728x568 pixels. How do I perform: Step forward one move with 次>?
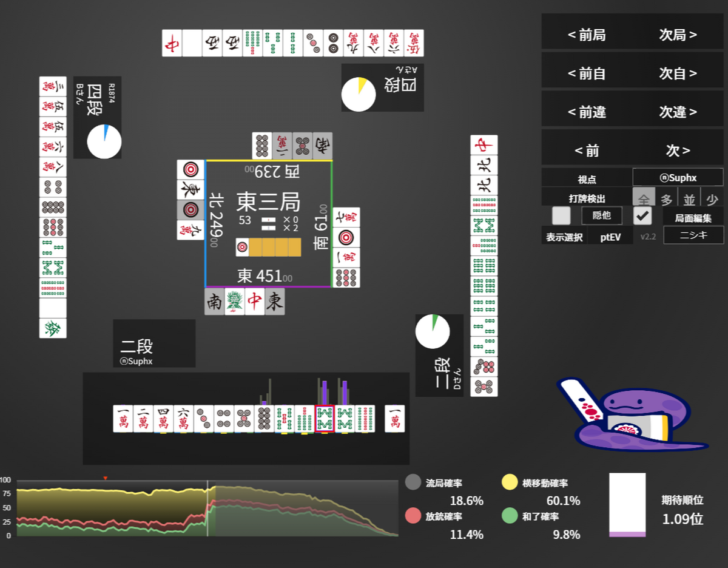[678, 150]
